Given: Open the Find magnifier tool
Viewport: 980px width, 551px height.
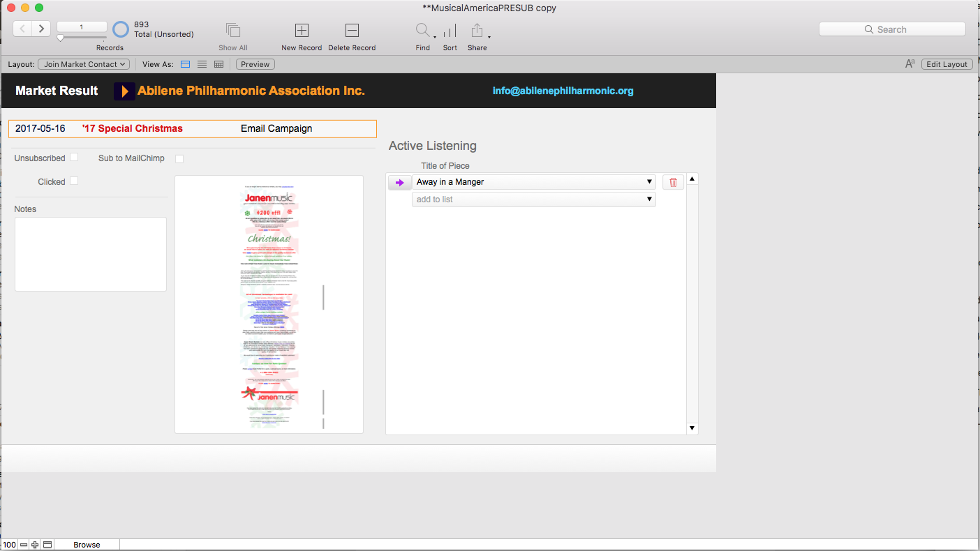Looking at the screenshot, I should (423, 30).
